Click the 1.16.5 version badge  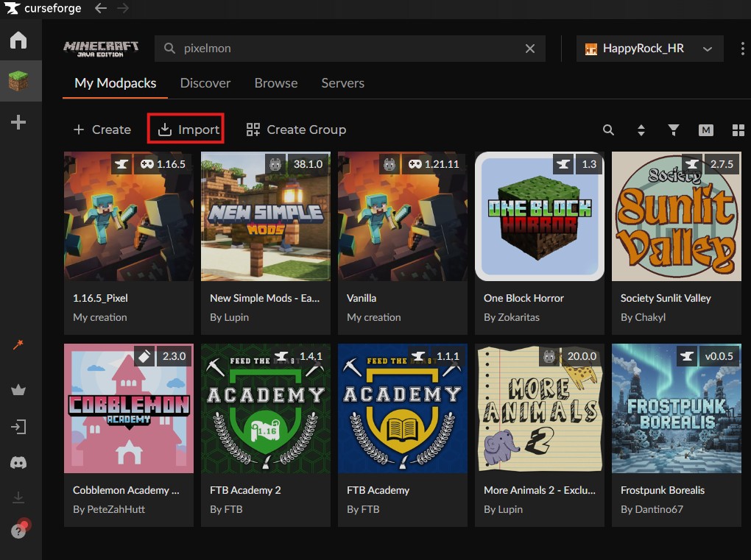coord(163,164)
